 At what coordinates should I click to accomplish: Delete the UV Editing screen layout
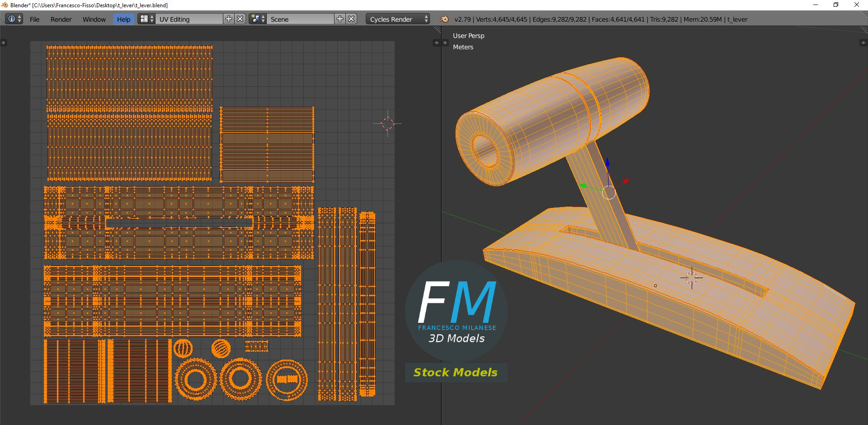click(241, 19)
